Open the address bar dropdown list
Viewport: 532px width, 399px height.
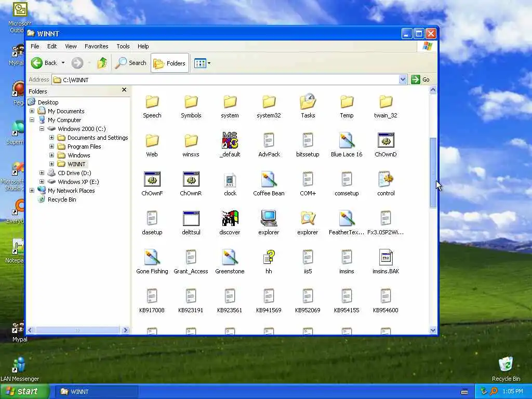(x=403, y=79)
